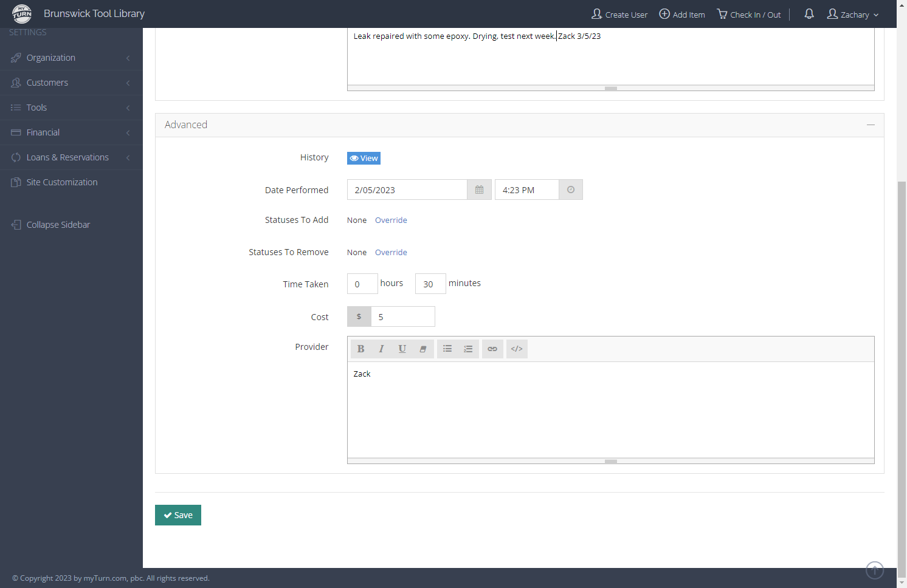Viewport: 907px width, 588px height.
Task: Open Site Customization page
Action: (x=71, y=182)
